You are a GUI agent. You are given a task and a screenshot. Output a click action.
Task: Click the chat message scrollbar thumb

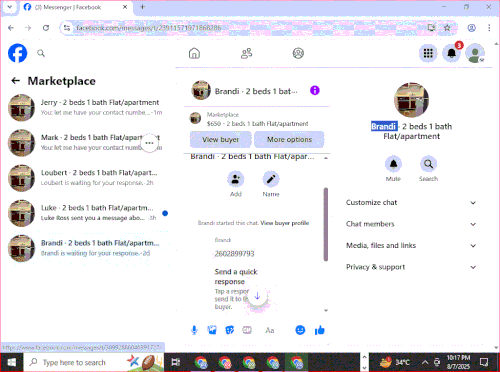click(326, 224)
